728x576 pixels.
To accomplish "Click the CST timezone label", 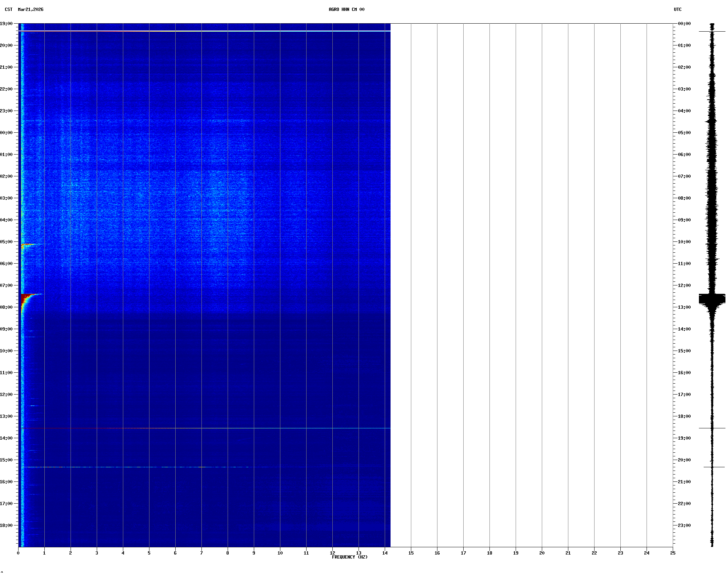I will (x=8, y=9).
